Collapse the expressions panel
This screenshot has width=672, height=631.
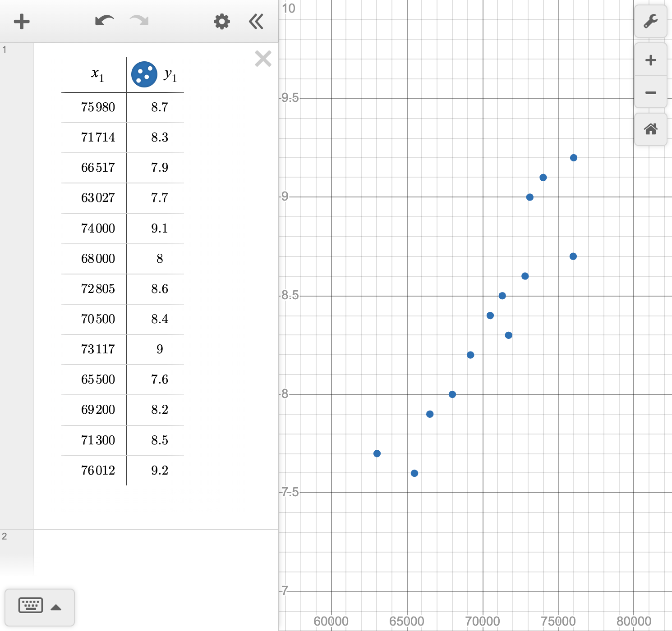[x=256, y=21]
